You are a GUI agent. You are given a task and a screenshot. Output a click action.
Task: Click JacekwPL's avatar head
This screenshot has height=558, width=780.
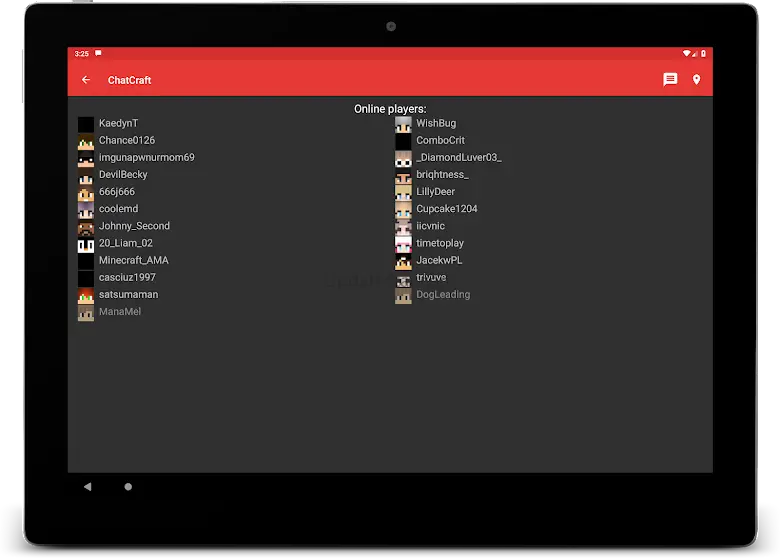pos(403,262)
